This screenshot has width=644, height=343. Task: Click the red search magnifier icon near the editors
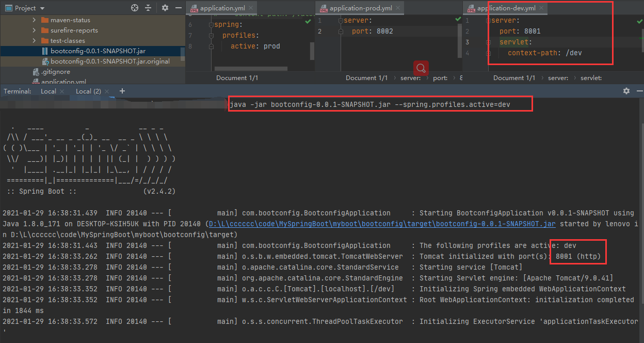pos(421,68)
